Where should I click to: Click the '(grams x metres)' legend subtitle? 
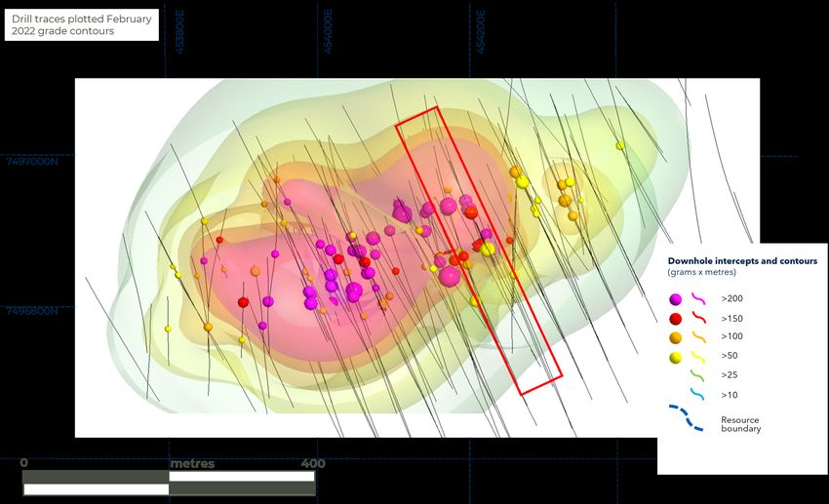pos(701,272)
